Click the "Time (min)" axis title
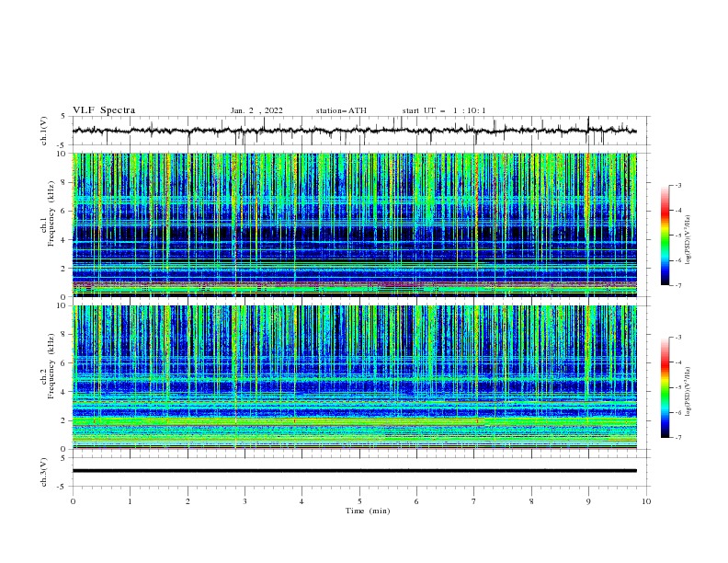Viewport: 728px width, 563px height. click(x=368, y=511)
